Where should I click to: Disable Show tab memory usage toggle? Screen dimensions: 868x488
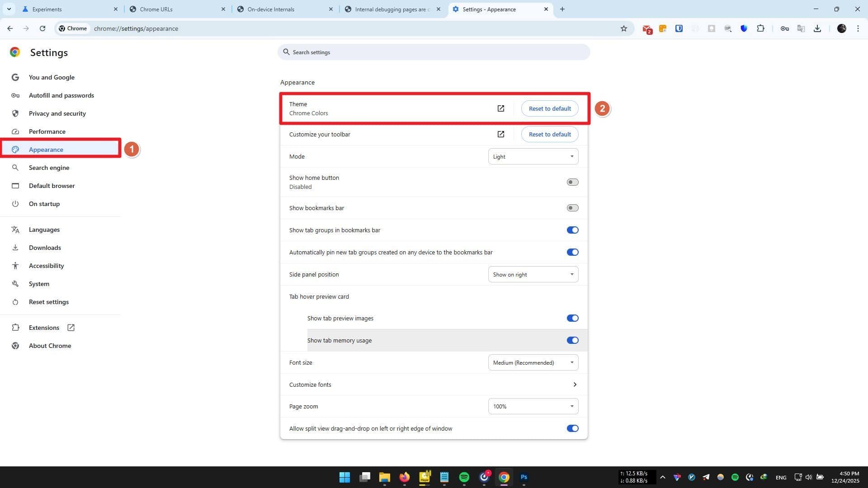[572, 340]
